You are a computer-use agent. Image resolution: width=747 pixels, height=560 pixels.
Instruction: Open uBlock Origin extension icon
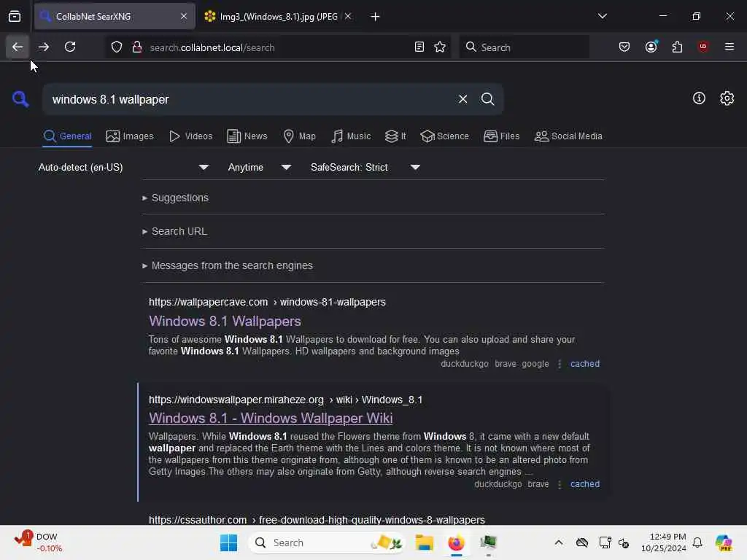[x=703, y=47]
